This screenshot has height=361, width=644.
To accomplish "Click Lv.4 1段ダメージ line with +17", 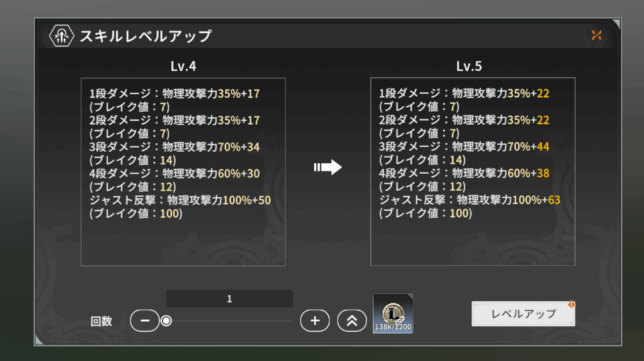I will tap(175, 94).
